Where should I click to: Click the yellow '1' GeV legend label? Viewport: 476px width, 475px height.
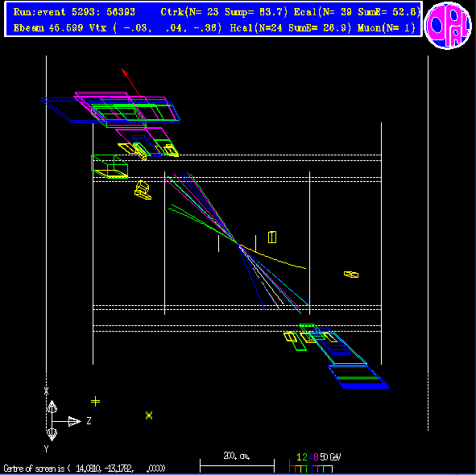click(299, 456)
